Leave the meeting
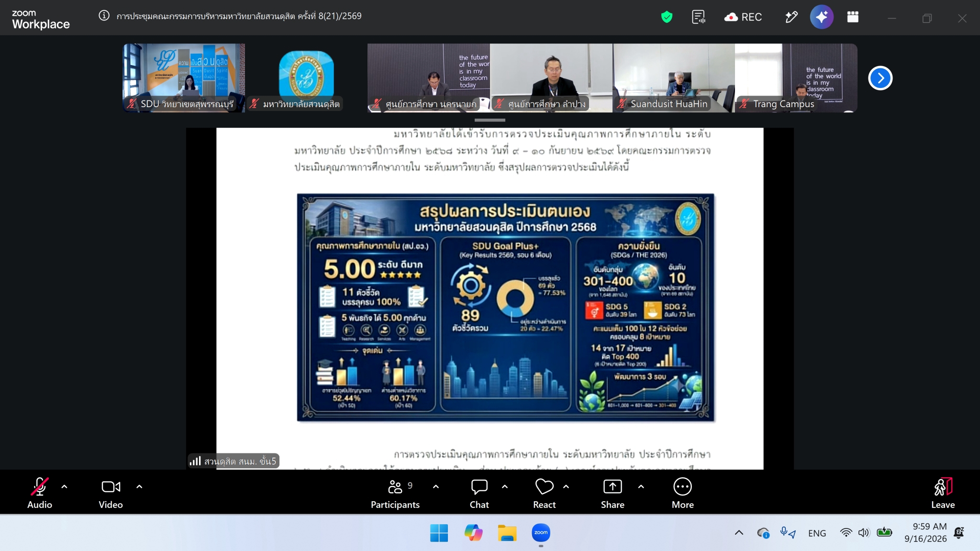Viewport: 980px width, 551px height. tap(943, 494)
